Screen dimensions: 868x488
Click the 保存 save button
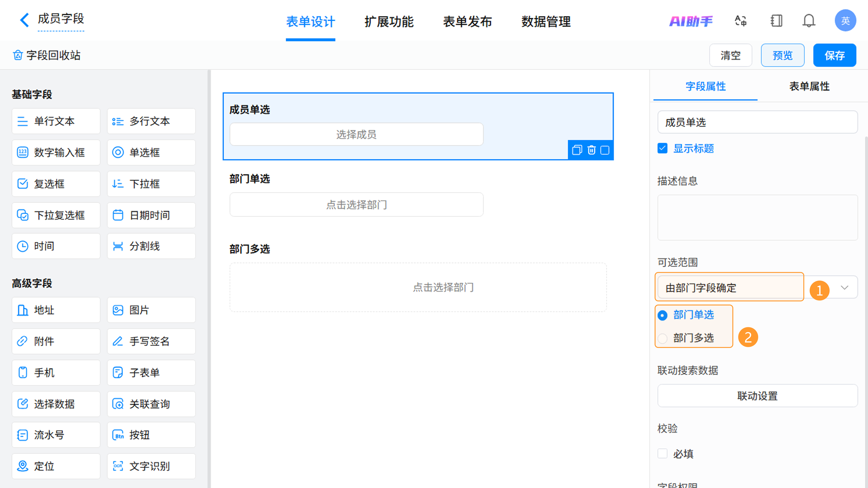834,55
